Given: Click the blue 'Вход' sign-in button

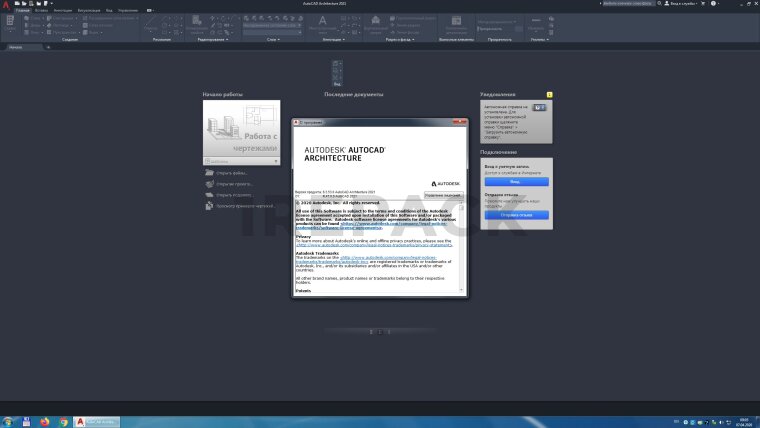Looking at the screenshot, I should pos(515,182).
